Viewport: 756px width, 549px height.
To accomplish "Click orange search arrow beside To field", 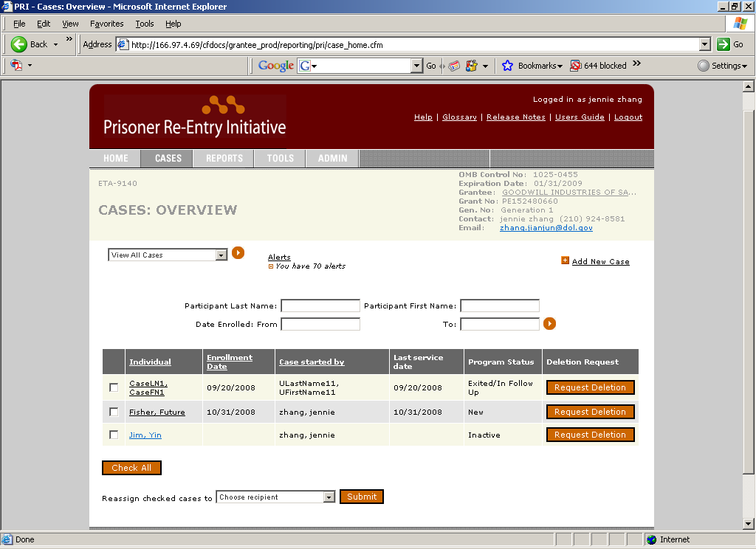I will pyautogui.click(x=549, y=324).
